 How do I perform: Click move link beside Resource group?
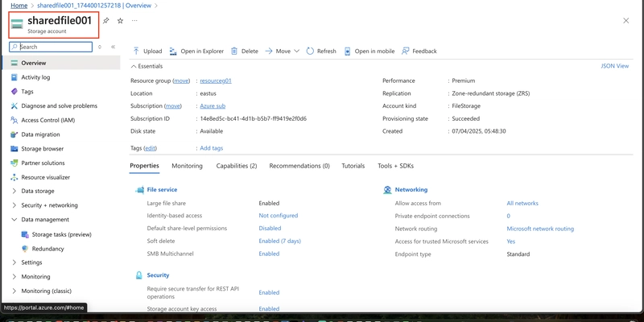[x=181, y=81]
